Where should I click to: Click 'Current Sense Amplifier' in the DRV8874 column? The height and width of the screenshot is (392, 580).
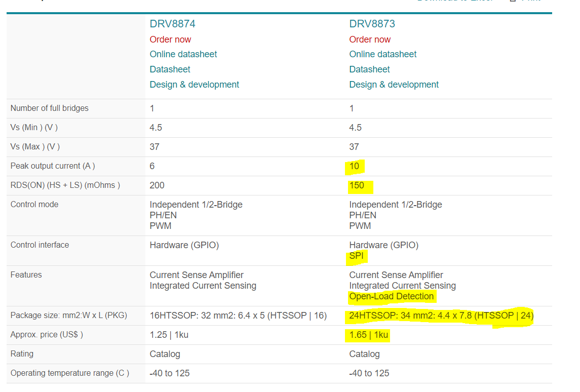click(197, 275)
